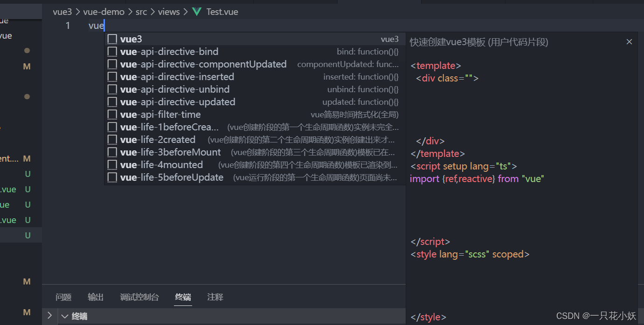Click snippet icon for vue-api-directive-componentUpdated
Screen dimensions: 644x325
pyautogui.click(x=112, y=64)
